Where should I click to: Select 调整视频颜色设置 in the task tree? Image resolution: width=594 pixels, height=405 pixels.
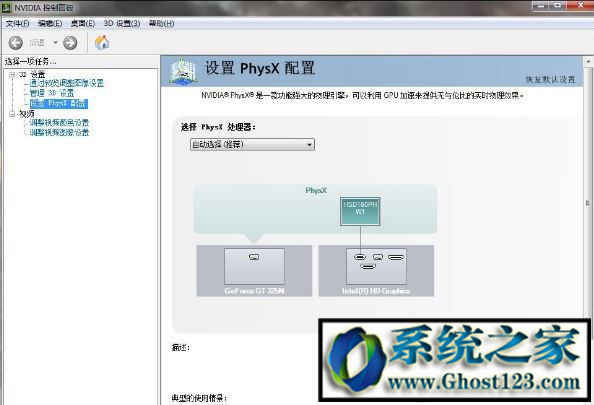[x=59, y=123]
